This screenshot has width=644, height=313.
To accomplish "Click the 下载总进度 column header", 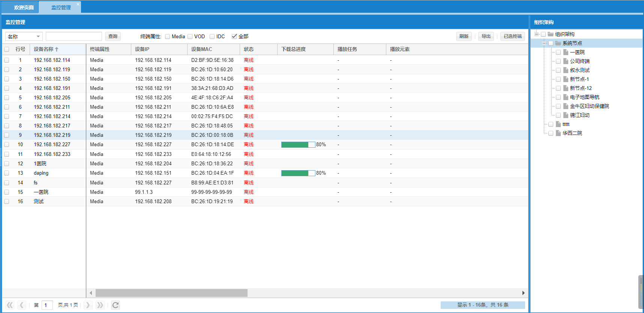I will point(305,49).
